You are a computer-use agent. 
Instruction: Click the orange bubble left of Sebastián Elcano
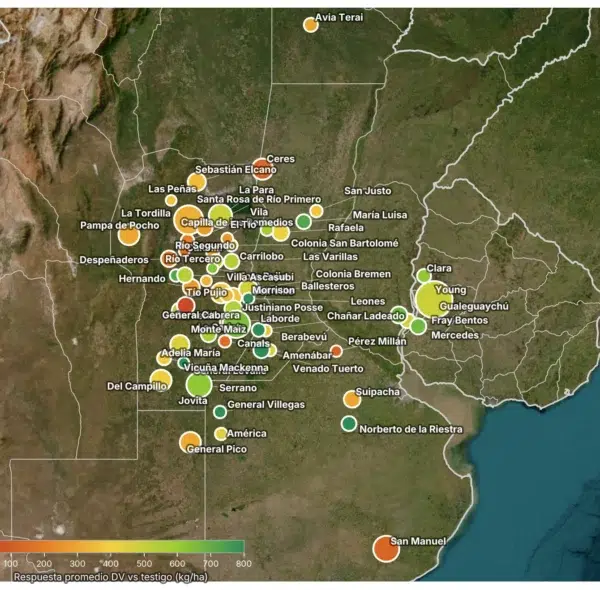coord(197,182)
